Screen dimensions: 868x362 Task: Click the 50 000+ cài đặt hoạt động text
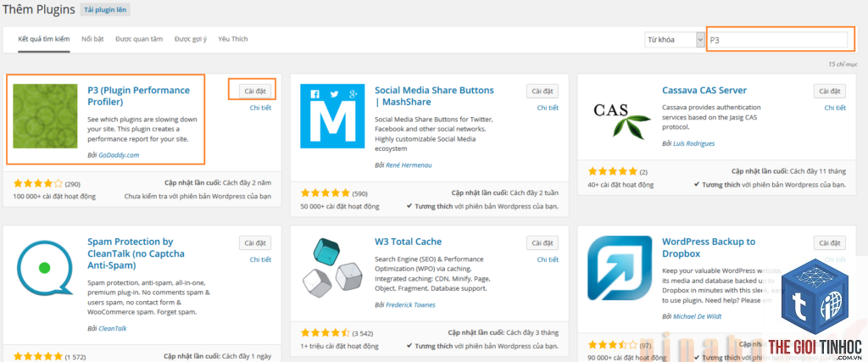pyautogui.click(x=340, y=207)
